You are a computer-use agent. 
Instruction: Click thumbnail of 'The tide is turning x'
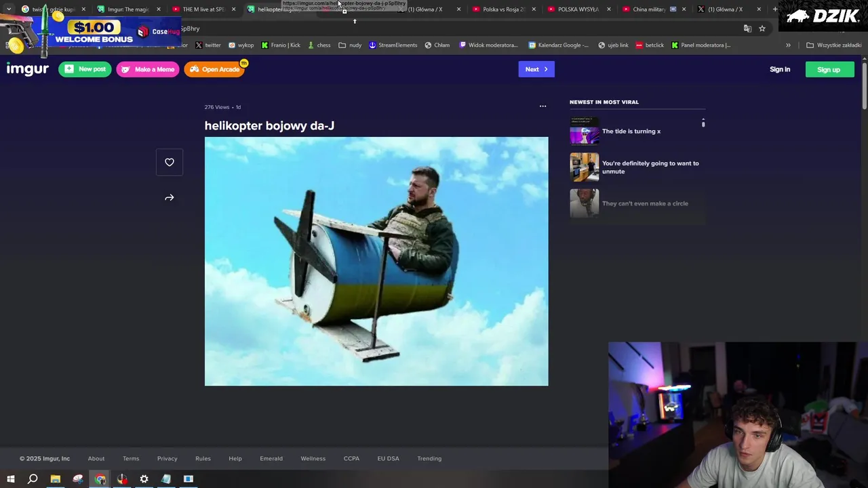(x=585, y=131)
